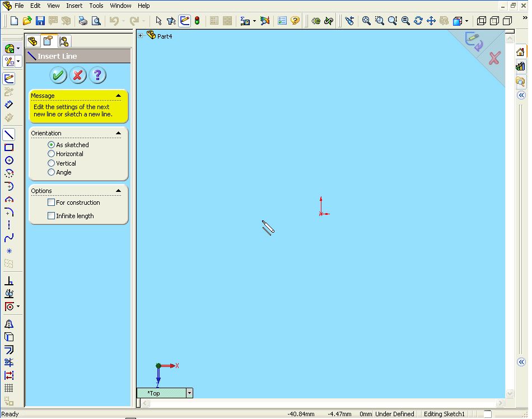The height and width of the screenshot is (419, 532).
Task: Open Insert Line help with the purple question mark
Action: [97, 75]
